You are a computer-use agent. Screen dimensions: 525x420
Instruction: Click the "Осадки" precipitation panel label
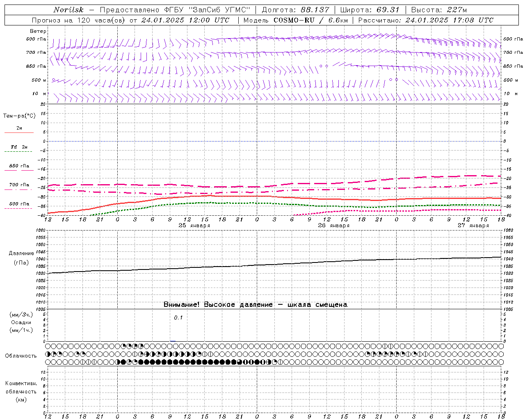click(21, 322)
